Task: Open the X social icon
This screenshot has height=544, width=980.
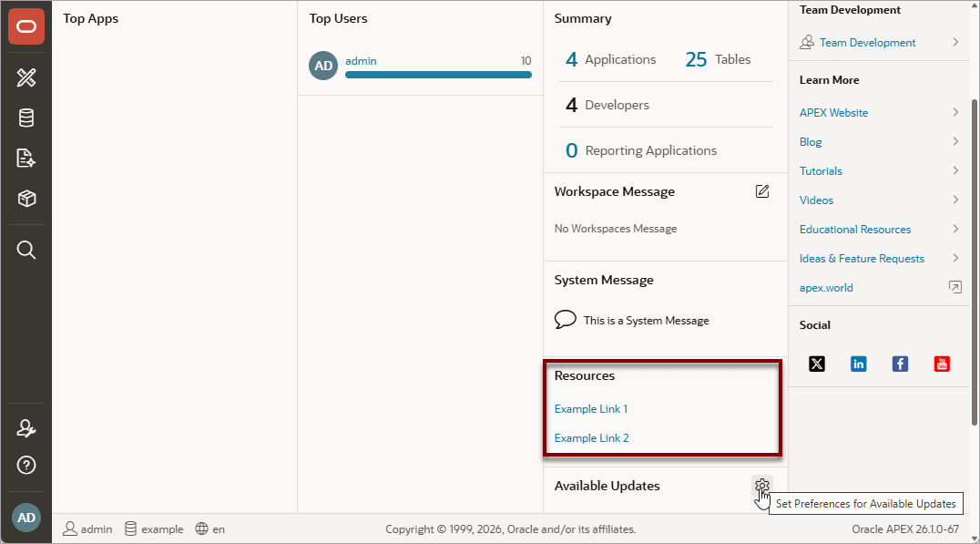Action: tap(817, 364)
